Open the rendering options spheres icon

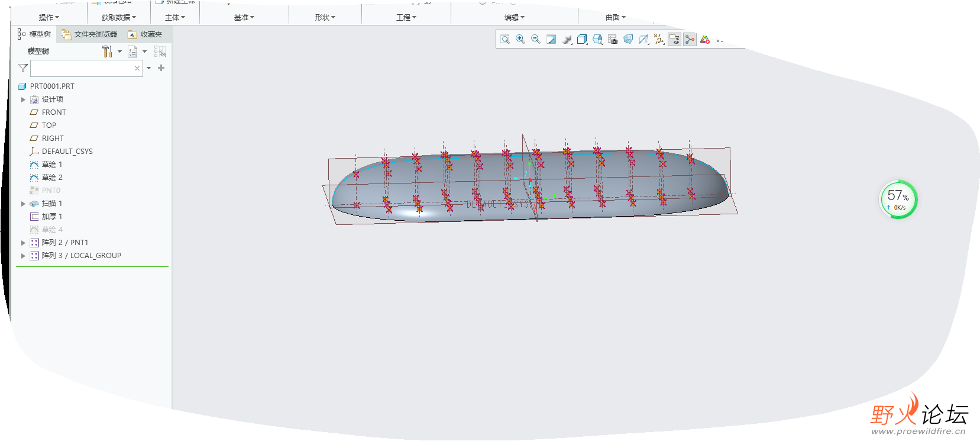point(567,40)
